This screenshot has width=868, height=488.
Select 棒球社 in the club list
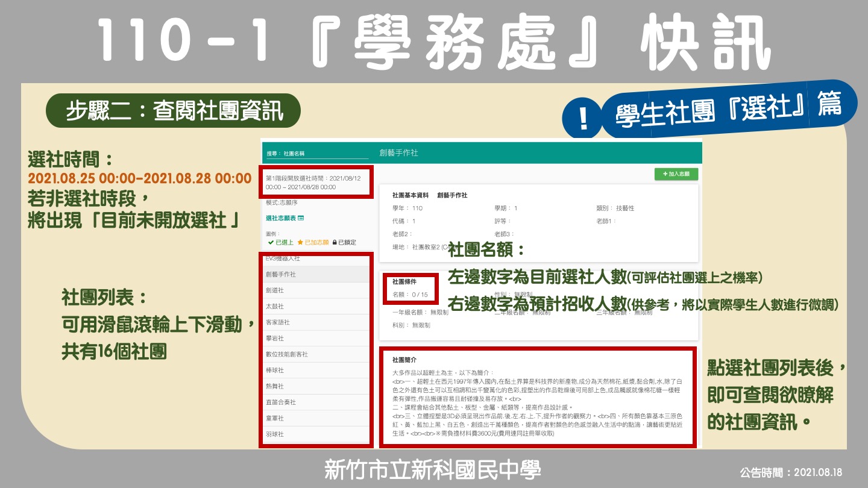(317, 371)
